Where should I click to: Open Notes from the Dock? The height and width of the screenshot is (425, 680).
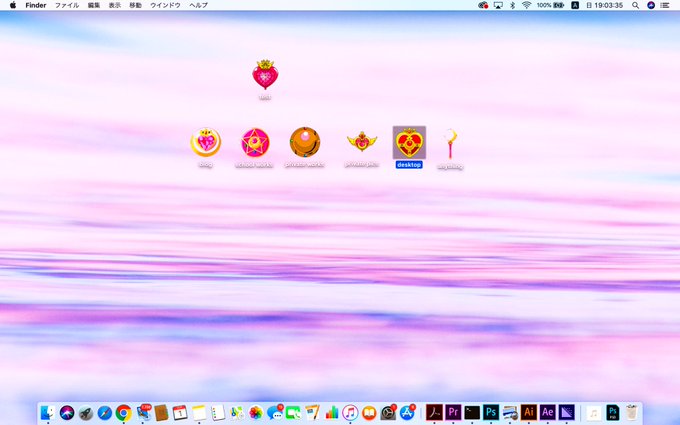[x=199, y=412]
